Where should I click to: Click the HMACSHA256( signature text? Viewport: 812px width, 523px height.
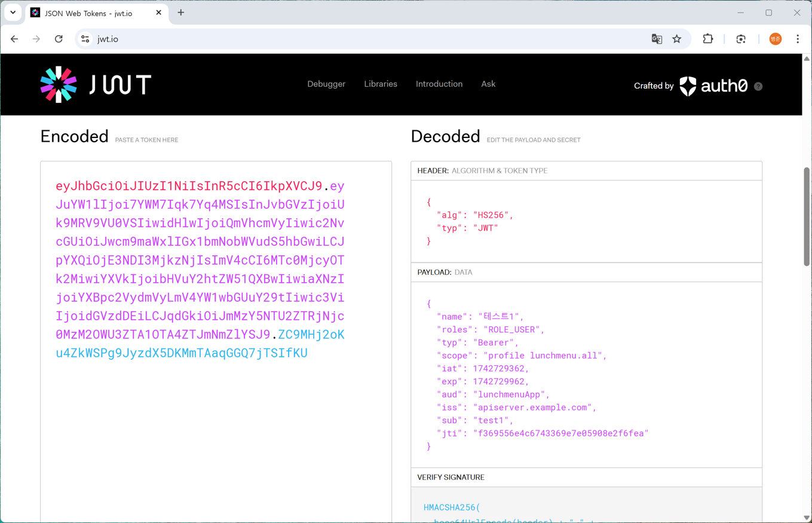click(452, 507)
